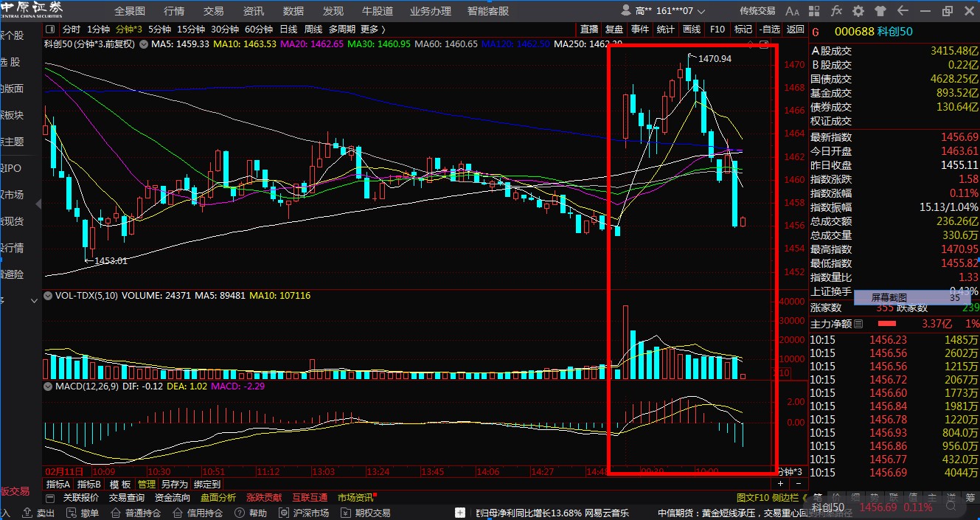Viewport: 980px width, 520px height.
Task: Switch to 1分钟 period tab
Action: (x=99, y=30)
